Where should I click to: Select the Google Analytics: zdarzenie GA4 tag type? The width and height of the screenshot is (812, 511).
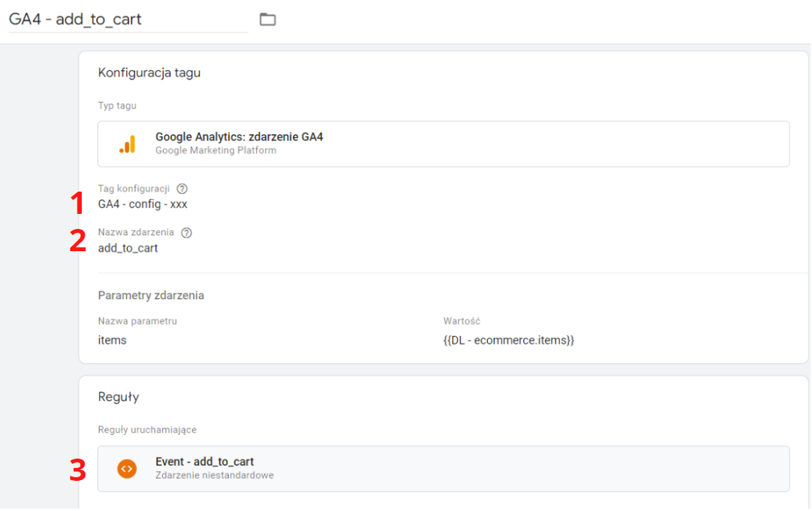(443, 144)
